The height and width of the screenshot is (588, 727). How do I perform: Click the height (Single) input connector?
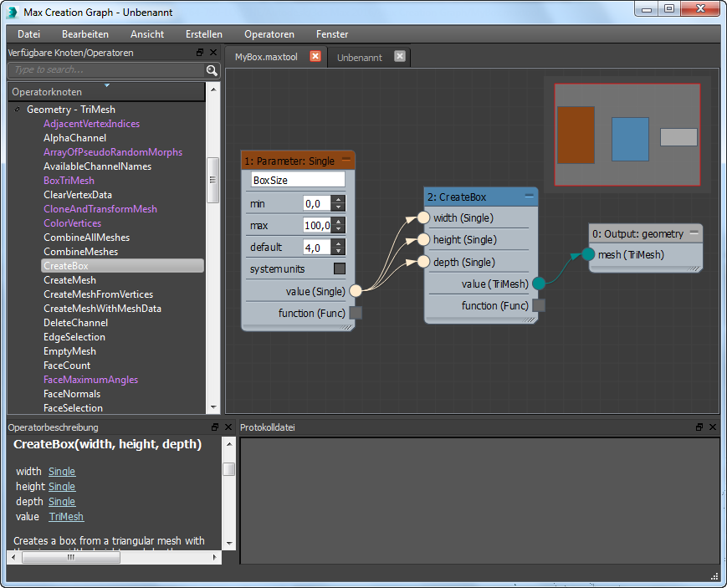click(423, 239)
